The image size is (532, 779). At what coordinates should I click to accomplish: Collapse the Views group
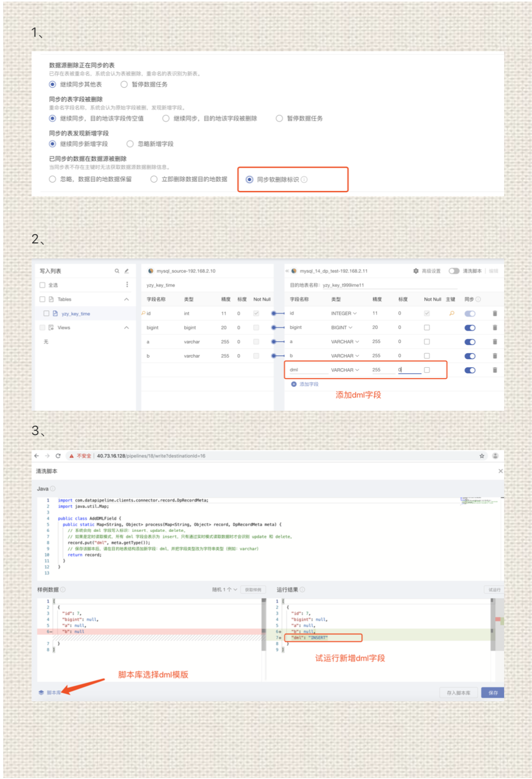(x=126, y=327)
